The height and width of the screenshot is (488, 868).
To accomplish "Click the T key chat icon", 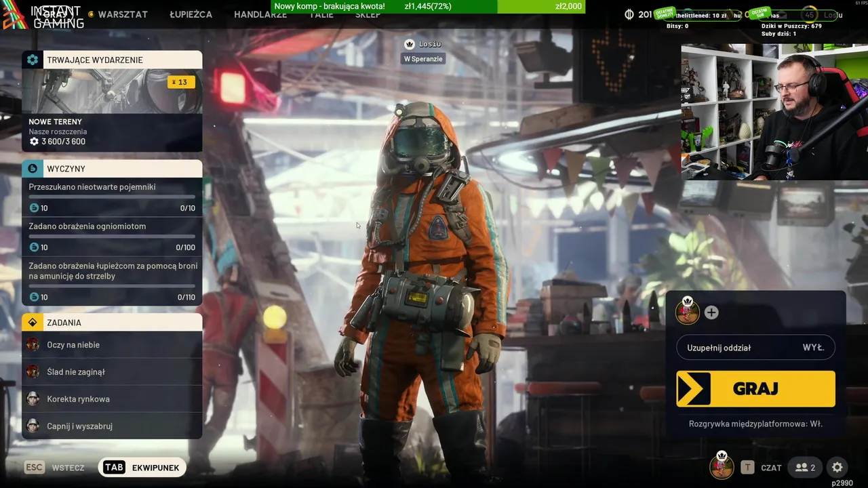I will point(747,467).
